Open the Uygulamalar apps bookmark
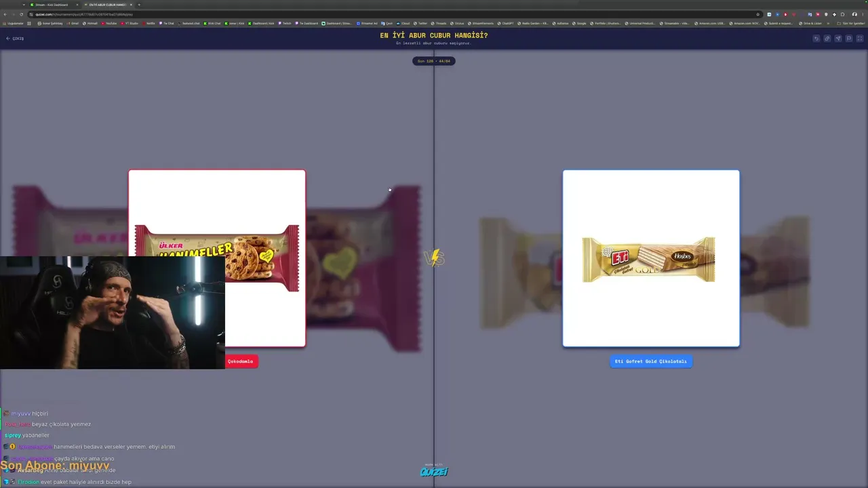The height and width of the screenshot is (488, 868). [x=14, y=23]
